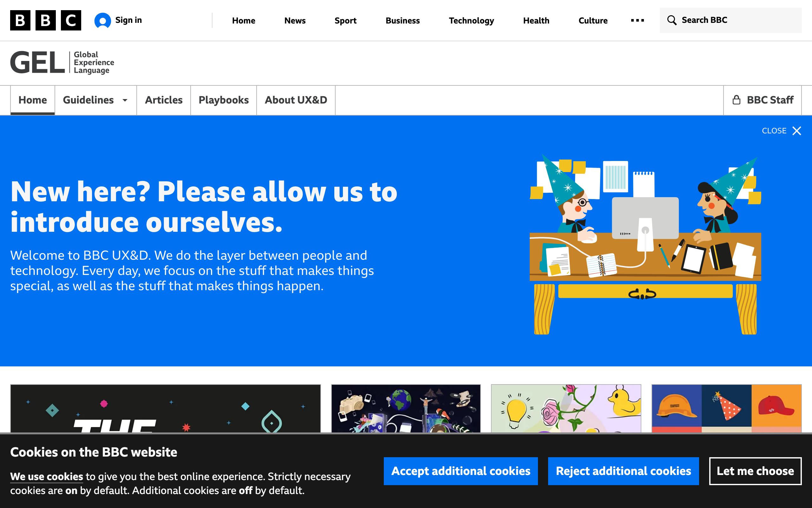Open News in the top navigation
812x508 pixels.
click(295, 21)
